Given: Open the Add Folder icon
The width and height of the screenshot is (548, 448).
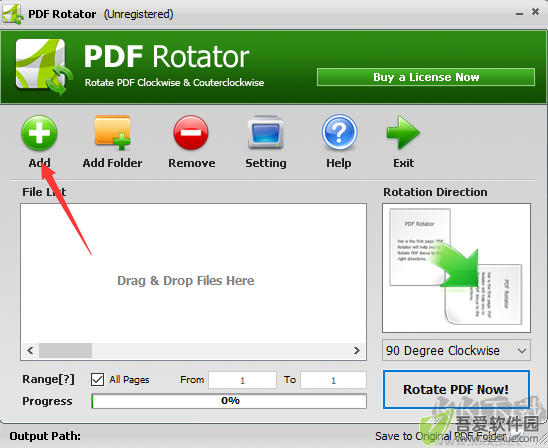Looking at the screenshot, I should click(x=112, y=133).
